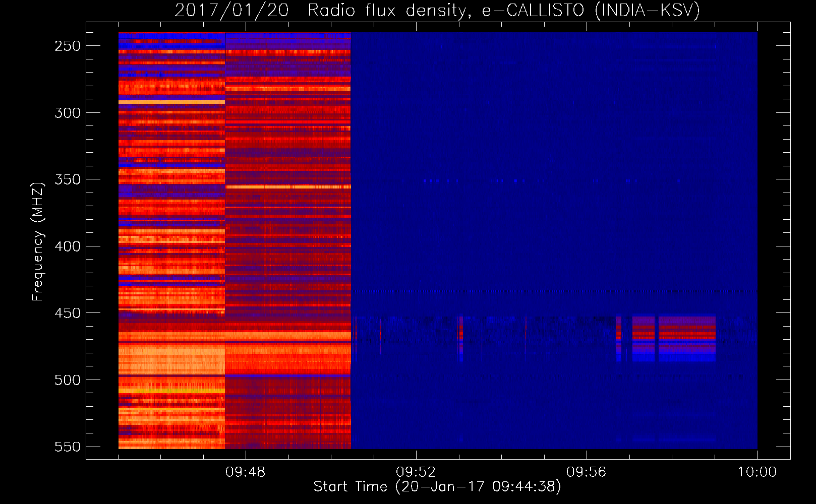The image size is (816, 504).
Task: Click the 09:56 time tick label
Action: pyautogui.click(x=587, y=472)
